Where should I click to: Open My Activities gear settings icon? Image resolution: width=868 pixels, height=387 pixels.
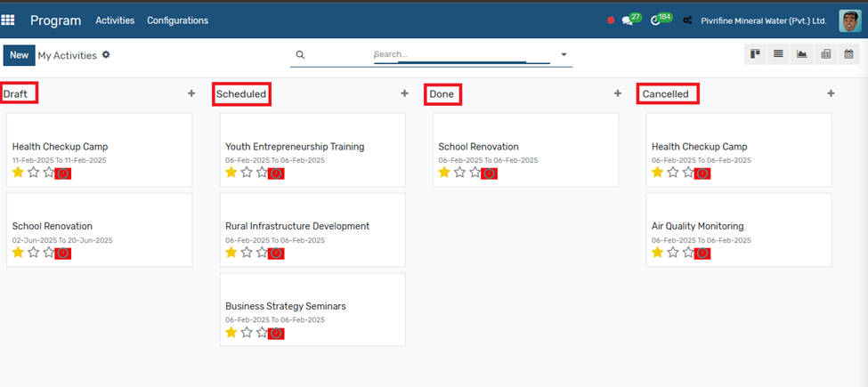(x=106, y=55)
